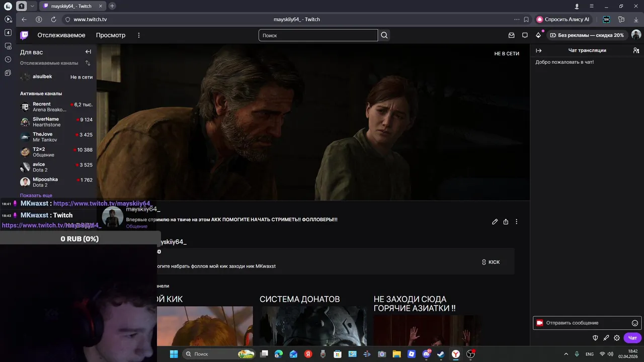Open the ГОРЯЧИЕ АЗИАТКИ panel image

pyautogui.click(x=427, y=330)
